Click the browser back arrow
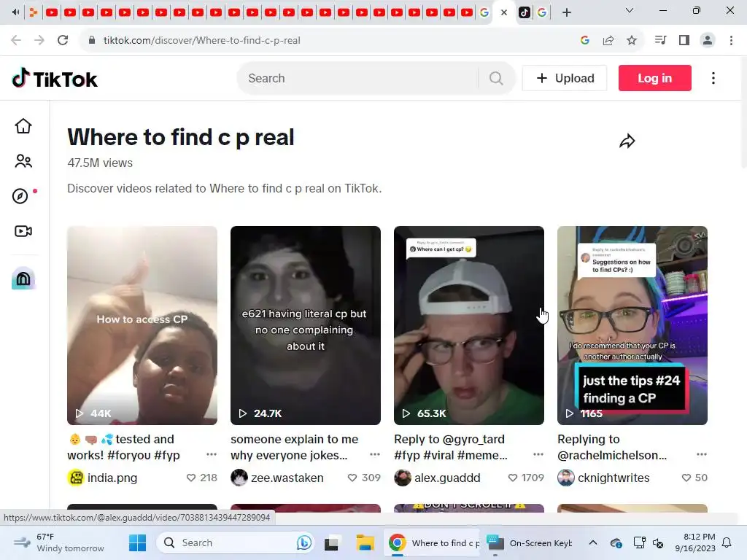 (x=16, y=41)
